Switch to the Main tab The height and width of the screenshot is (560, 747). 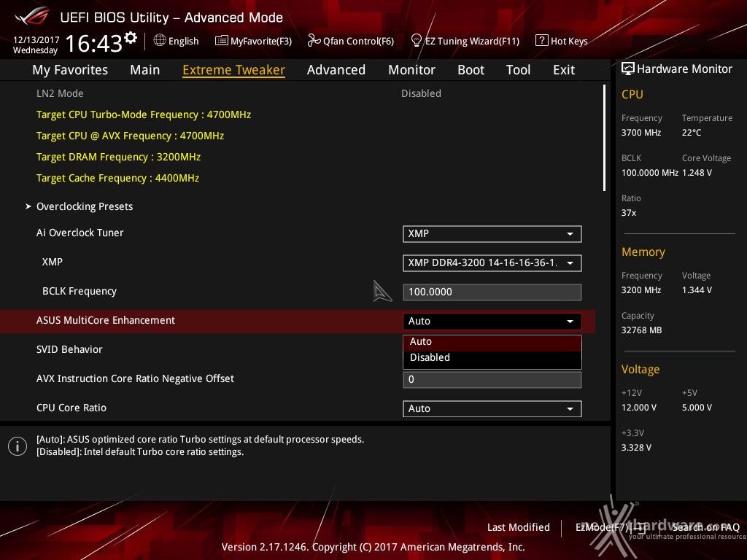click(x=145, y=70)
